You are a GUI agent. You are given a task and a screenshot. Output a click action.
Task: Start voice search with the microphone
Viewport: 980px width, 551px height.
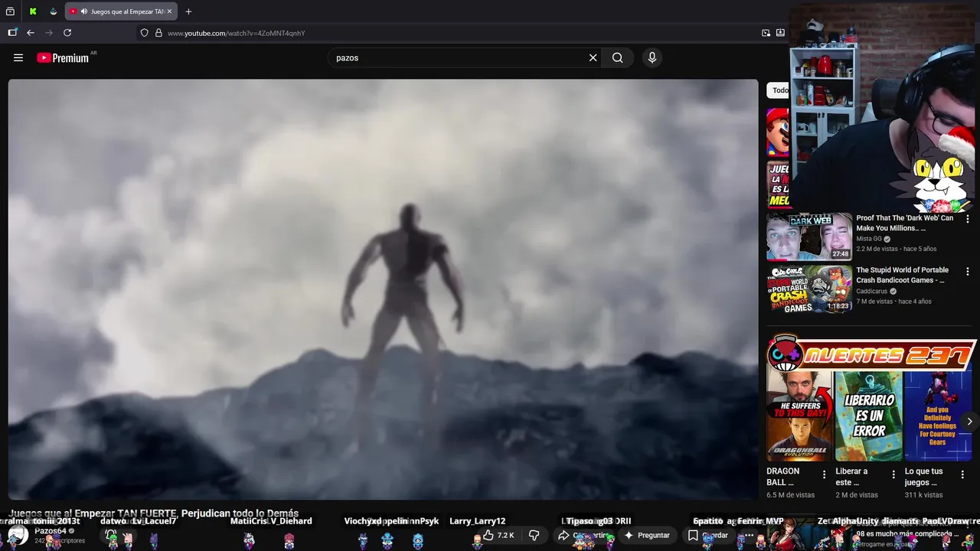[x=652, y=57]
